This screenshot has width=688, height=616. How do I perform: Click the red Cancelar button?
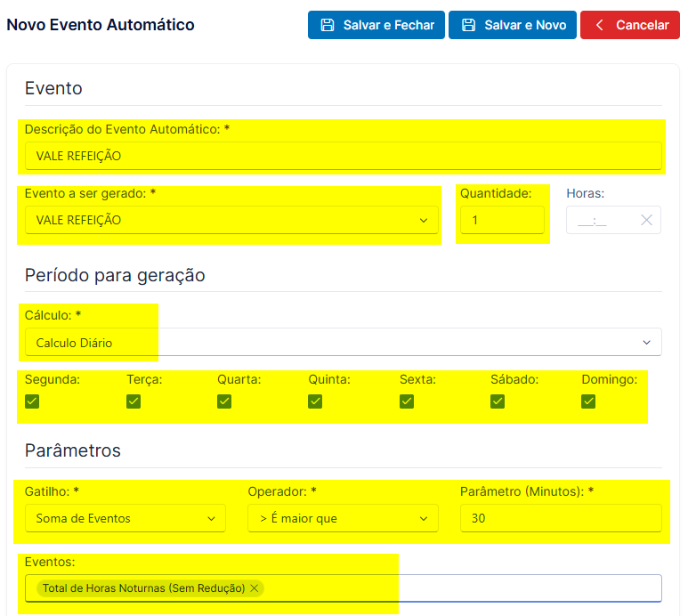(629, 25)
